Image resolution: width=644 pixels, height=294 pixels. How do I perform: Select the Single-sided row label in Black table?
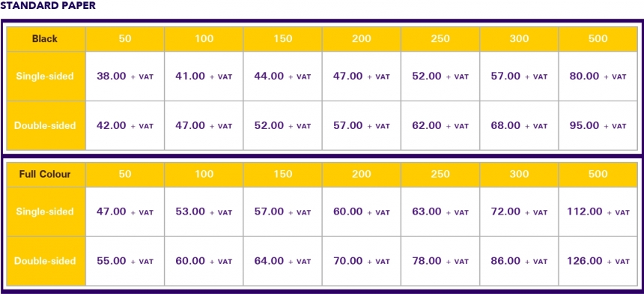click(45, 76)
